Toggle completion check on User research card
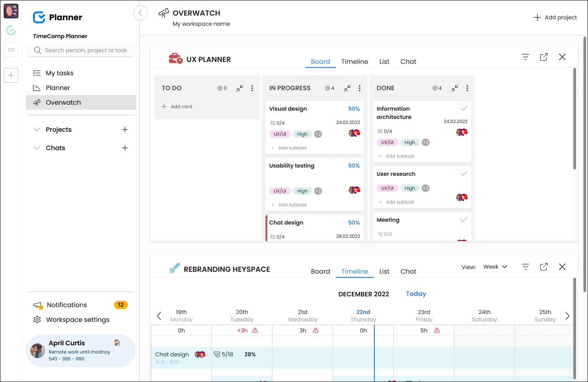The image size is (588, 382). (x=464, y=173)
